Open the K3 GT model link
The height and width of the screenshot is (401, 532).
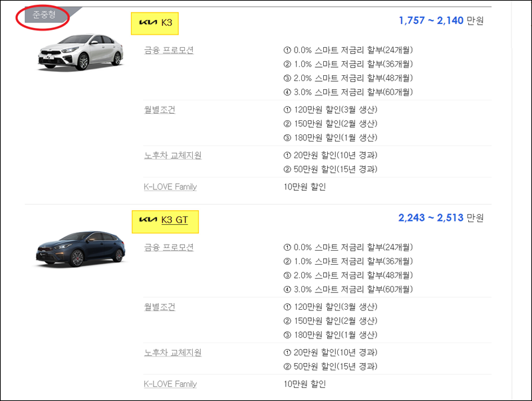174,220
